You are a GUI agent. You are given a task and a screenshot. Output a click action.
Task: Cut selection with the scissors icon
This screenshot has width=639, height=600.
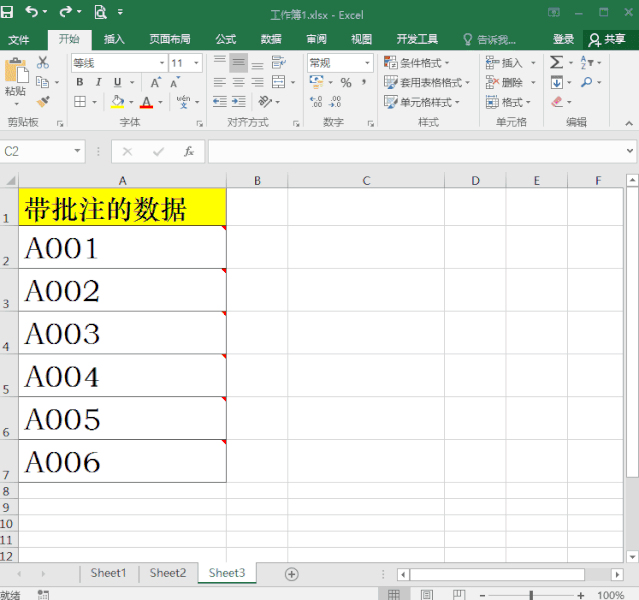click(x=42, y=62)
